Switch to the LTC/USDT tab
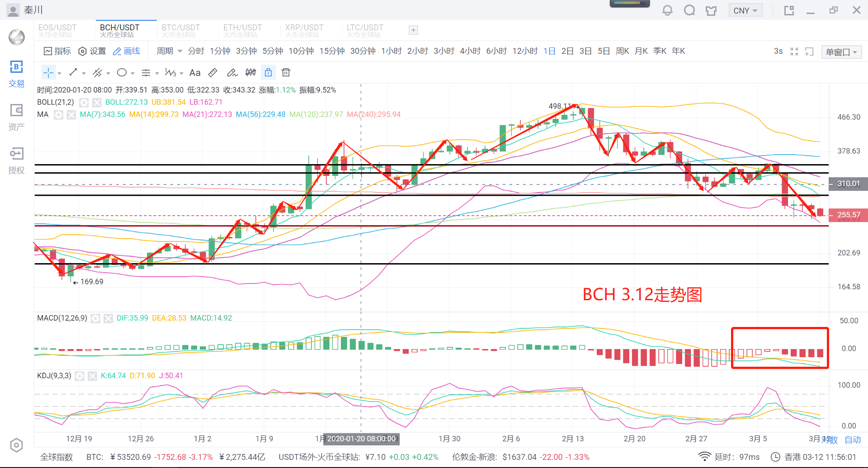 [x=365, y=30]
